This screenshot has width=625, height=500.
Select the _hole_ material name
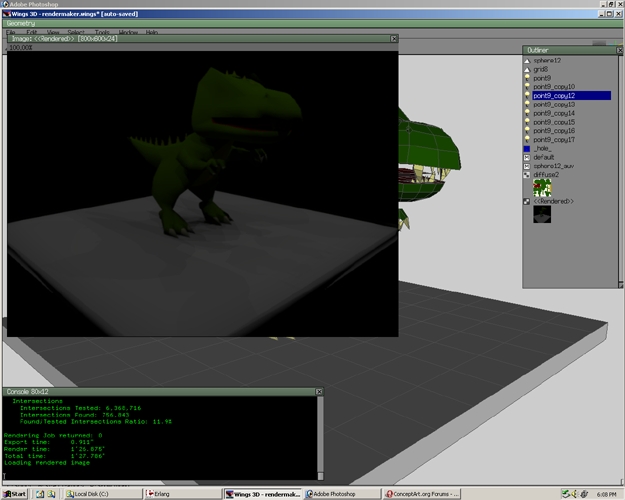542,148
